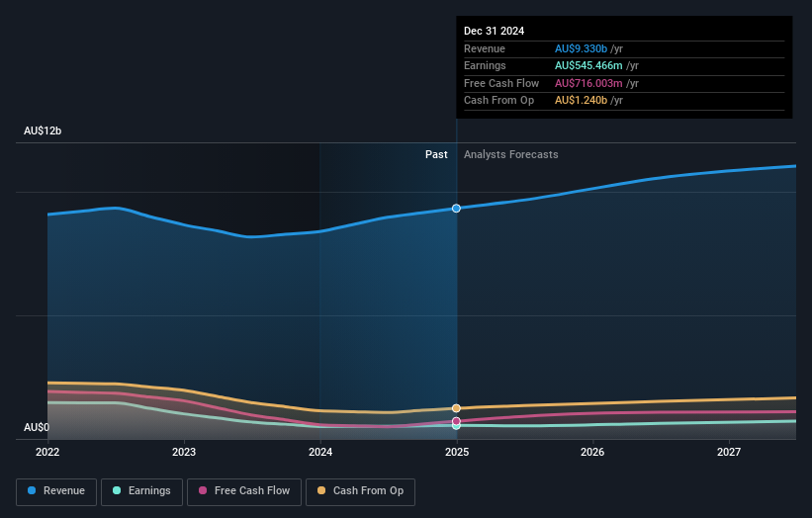Viewport: 812px width, 518px height.
Task: Click the AU$1.240b cash from op value
Action: coord(581,101)
